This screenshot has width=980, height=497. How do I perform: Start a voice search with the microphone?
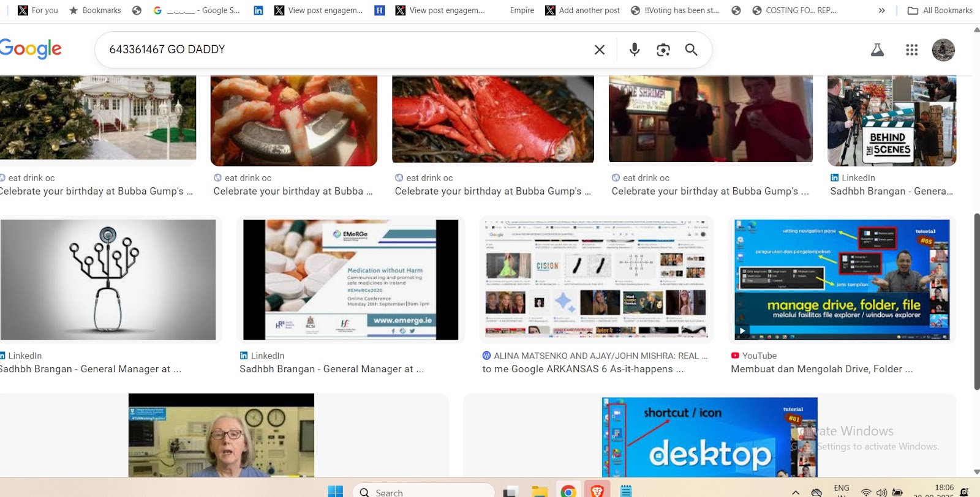[x=634, y=50]
